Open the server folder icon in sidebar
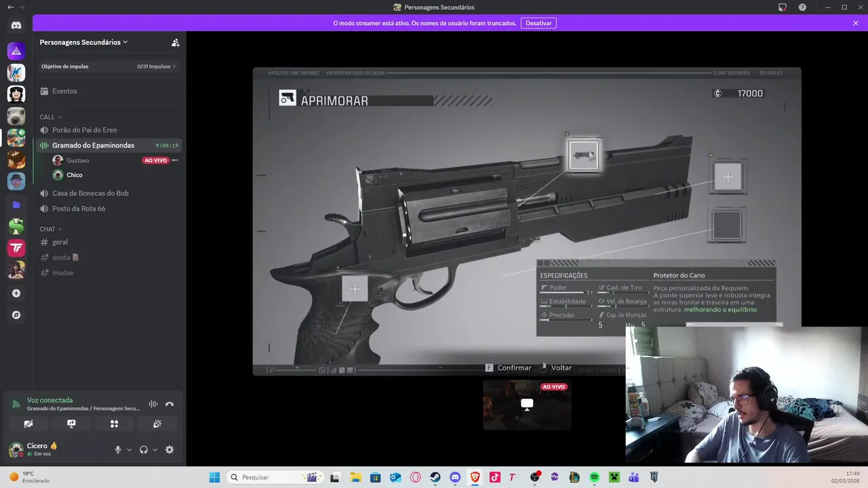The height and width of the screenshot is (488, 868). tap(16, 204)
